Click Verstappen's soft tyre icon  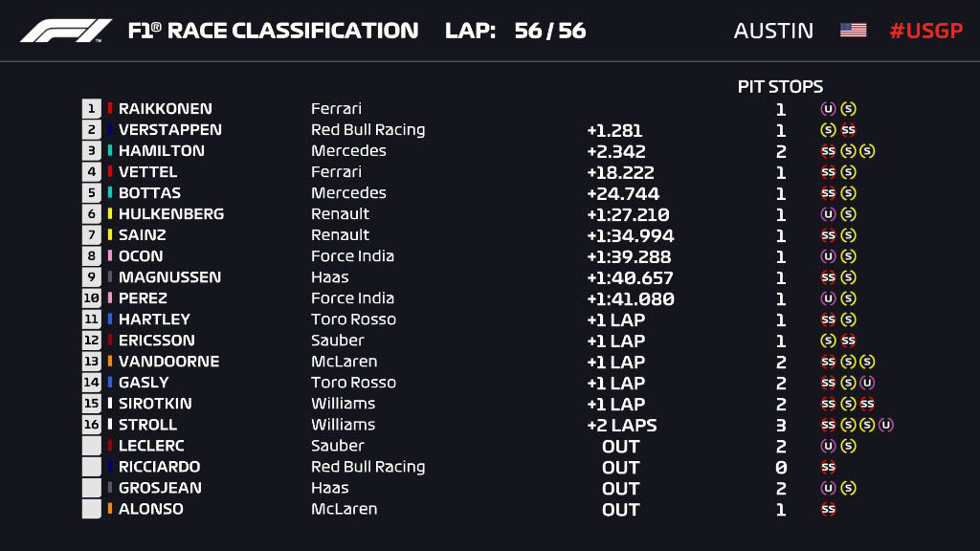point(828,130)
